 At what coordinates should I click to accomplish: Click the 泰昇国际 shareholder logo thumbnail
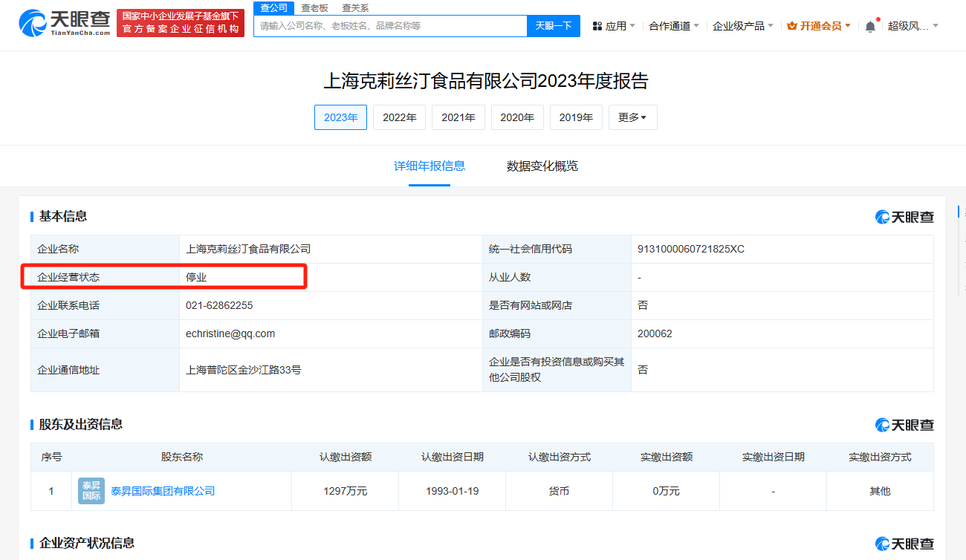coord(91,491)
